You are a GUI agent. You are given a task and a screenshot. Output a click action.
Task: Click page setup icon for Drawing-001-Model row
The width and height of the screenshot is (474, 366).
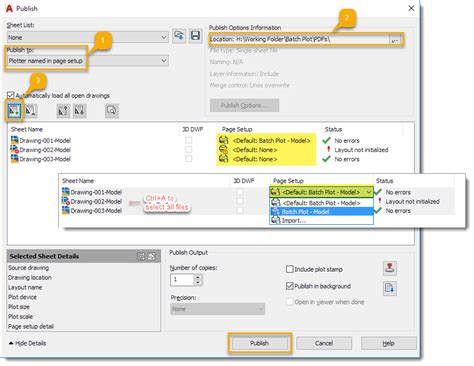[x=224, y=140]
